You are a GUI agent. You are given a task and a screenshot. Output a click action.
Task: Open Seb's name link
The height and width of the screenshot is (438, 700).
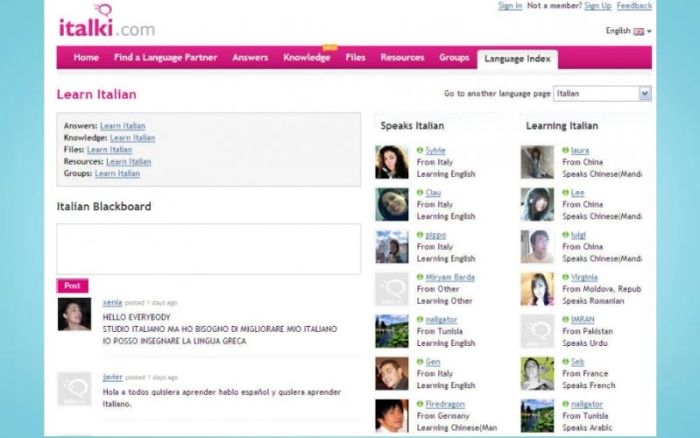tap(577, 362)
